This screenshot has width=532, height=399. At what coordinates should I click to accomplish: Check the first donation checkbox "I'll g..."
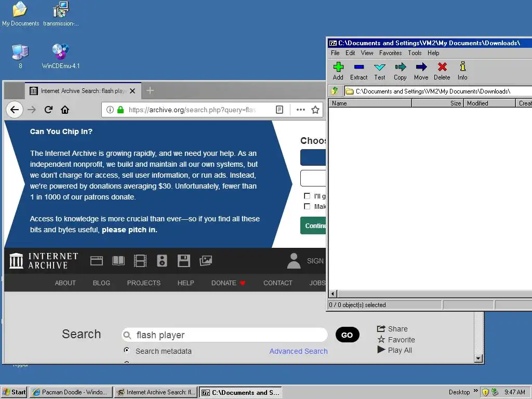click(x=307, y=196)
